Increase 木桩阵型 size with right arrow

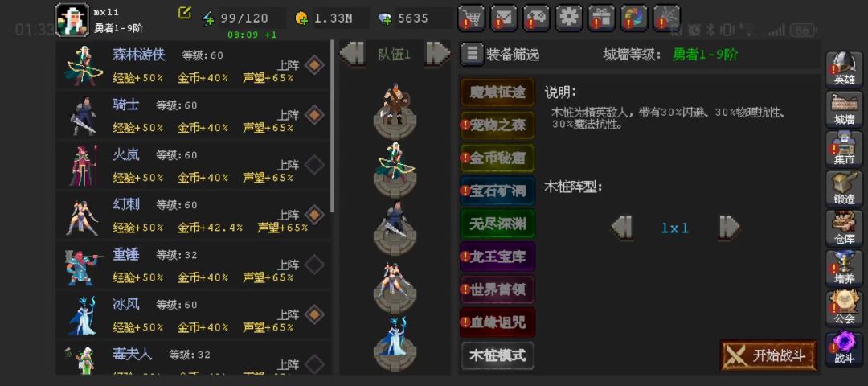[729, 227]
